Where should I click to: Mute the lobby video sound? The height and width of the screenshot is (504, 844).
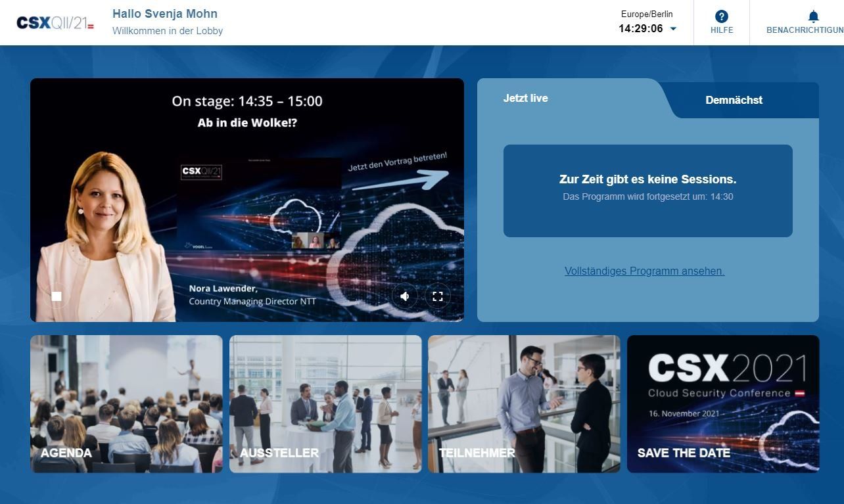click(x=405, y=296)
